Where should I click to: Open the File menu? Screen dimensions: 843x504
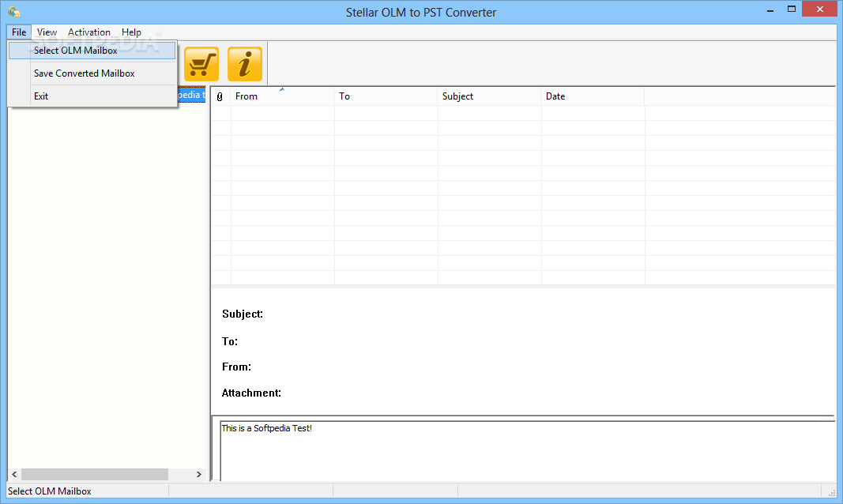click(19, 32)
